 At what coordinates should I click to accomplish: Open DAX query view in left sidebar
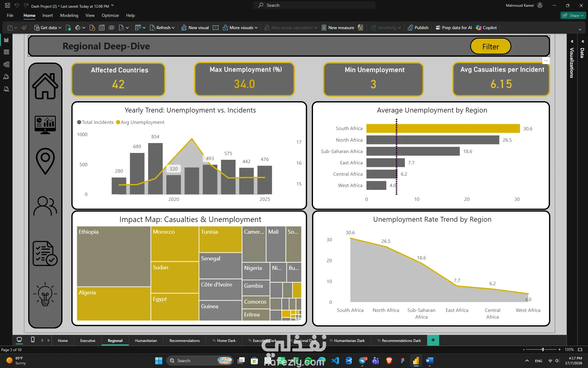6,77
